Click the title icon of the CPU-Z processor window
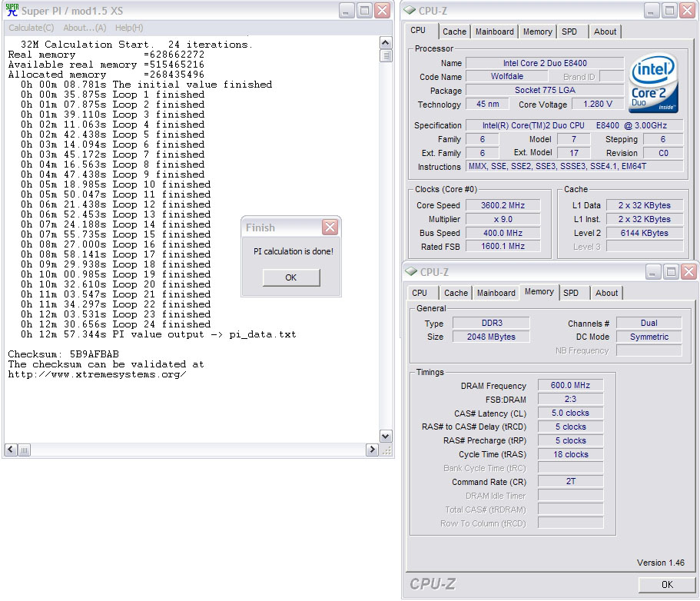Screen dimensions: 700x601 point(410,10)
